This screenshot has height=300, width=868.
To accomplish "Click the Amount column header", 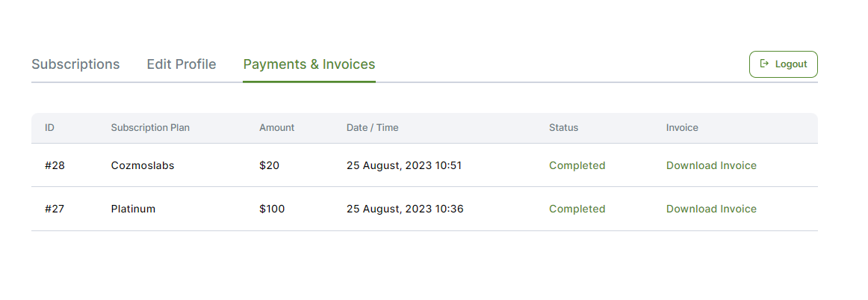I will point(277,127).
